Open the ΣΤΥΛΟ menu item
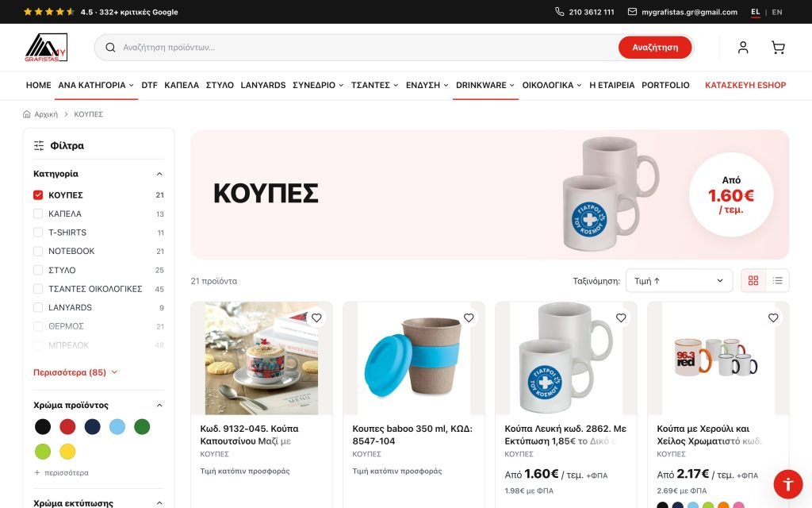The image size is (812, 508). [x=220, y=85]
